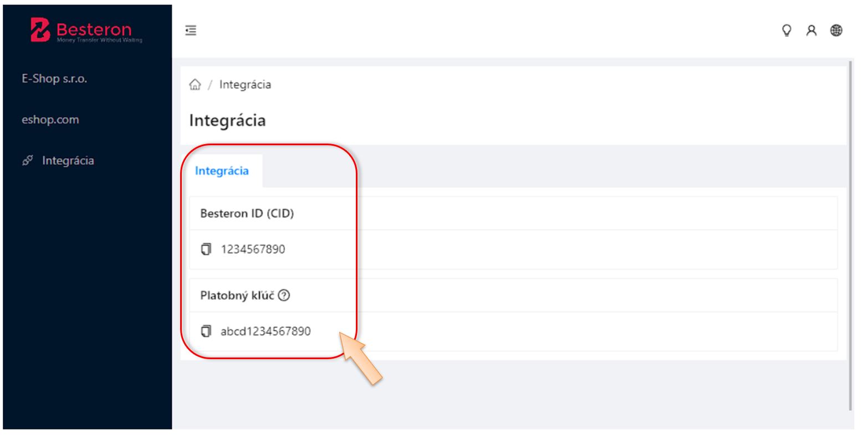Click the Besteron ID (CID) label

click(x=247, y=213)
